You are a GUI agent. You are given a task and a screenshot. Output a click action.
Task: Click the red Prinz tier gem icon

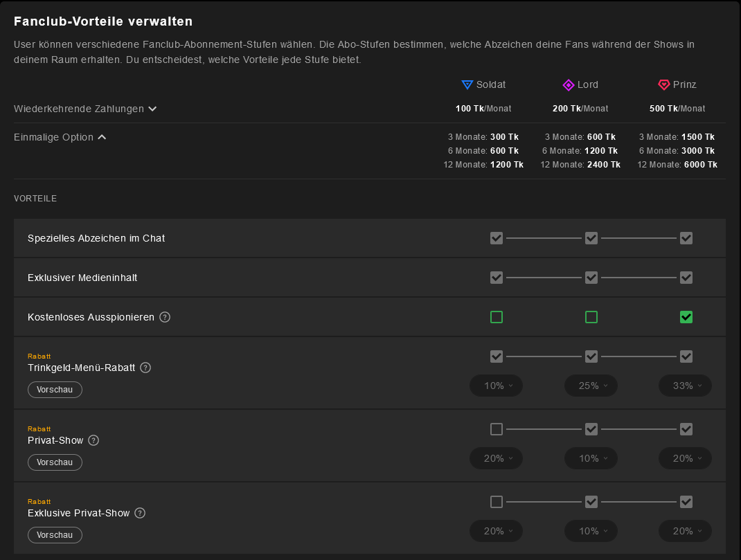[x=663, y=85]
